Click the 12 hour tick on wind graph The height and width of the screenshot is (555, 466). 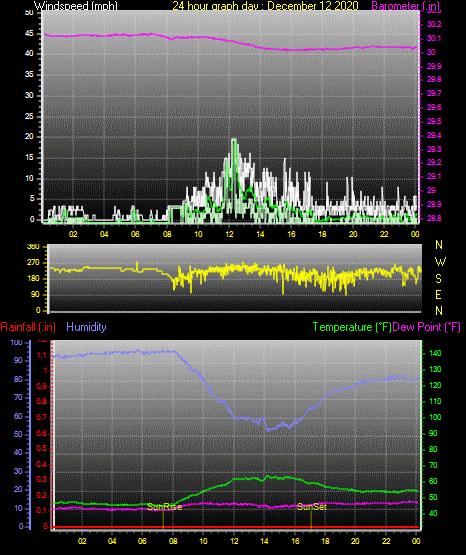tap(229, 234)
